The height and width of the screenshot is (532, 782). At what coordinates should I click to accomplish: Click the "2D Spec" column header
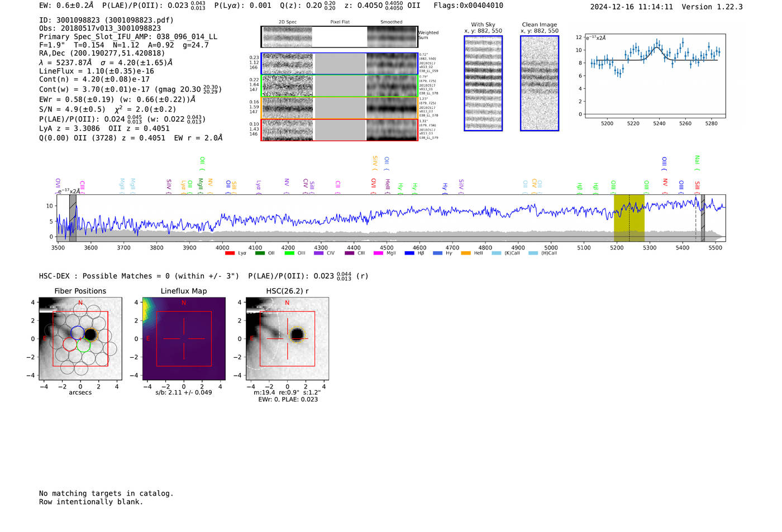click(x=288, y=22)
